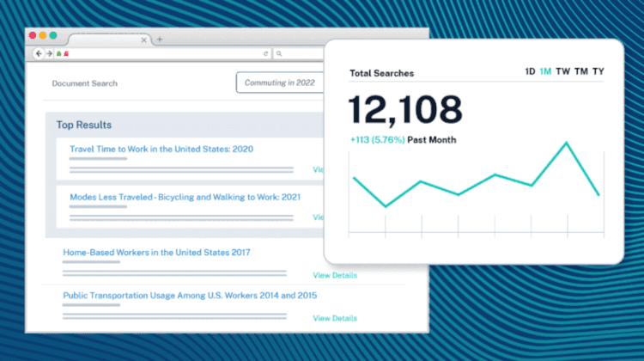Click the red icon beside the padlock
This screenshot has width=644, height=361.
(x=66, y=53)
